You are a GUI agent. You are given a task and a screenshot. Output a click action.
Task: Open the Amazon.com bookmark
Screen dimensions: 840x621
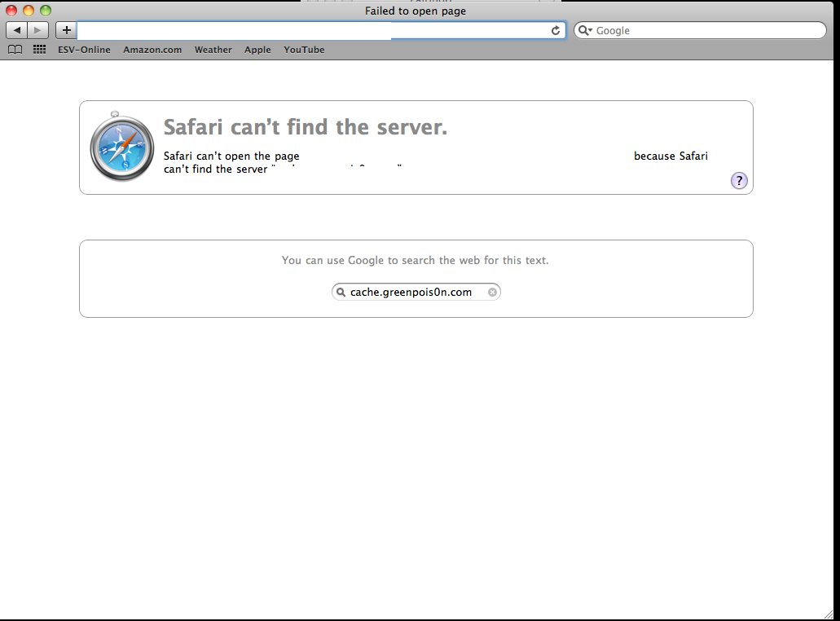tap(152, 50)
